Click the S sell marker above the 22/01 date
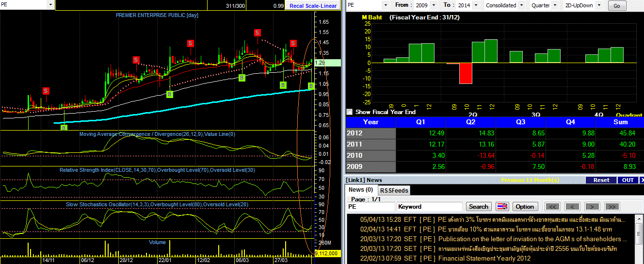 (x=191, y=43)
